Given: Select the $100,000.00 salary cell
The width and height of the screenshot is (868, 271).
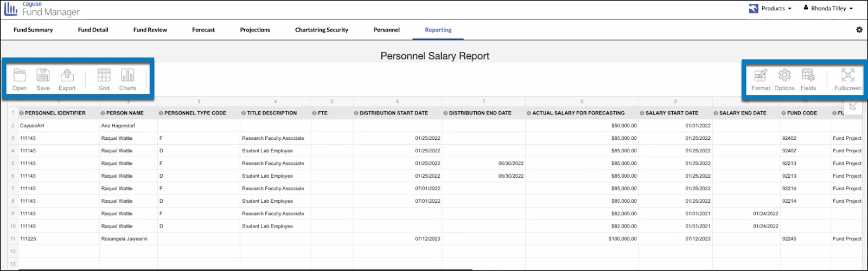Looking at the screenshot, I should 582,238.
